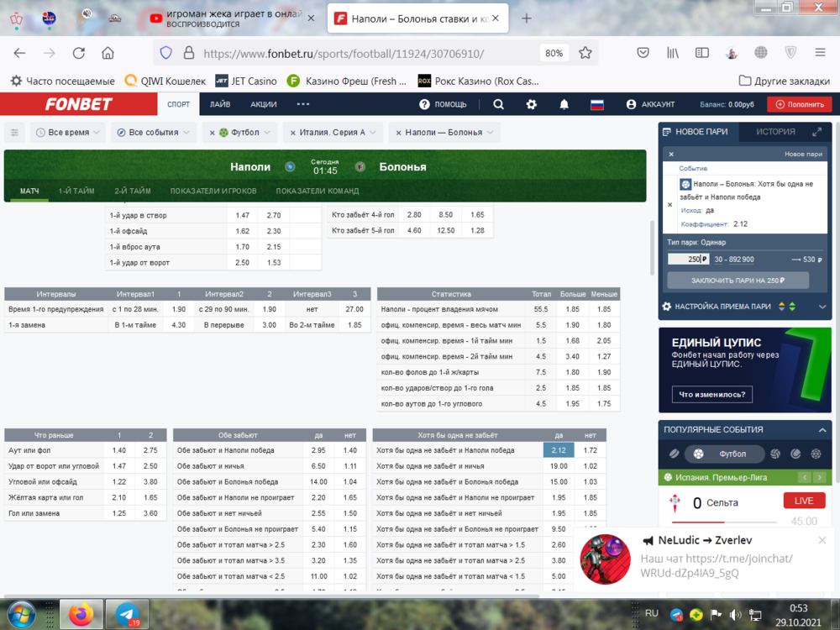Open the АККАУНТ menu
Image resolution: width=840 pixels, height=630 pixels.
click(650, 104)
